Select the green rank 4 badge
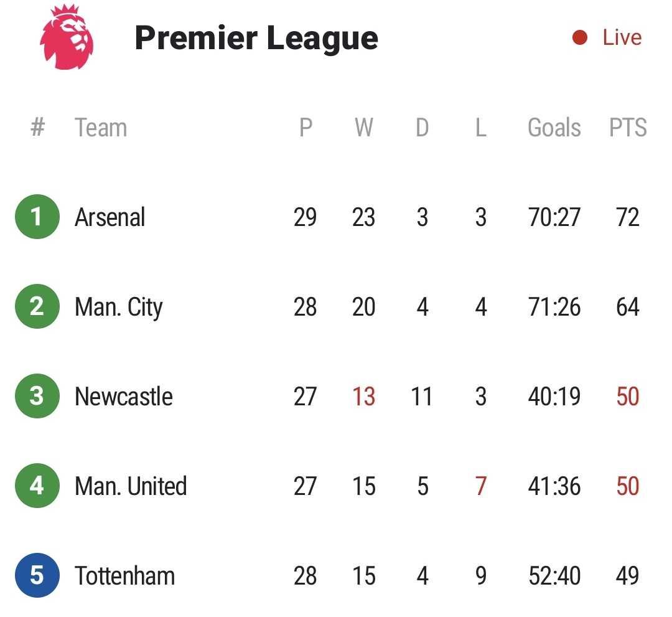The image size is (672, 617). pyautogui.click(x=37, y=486)
